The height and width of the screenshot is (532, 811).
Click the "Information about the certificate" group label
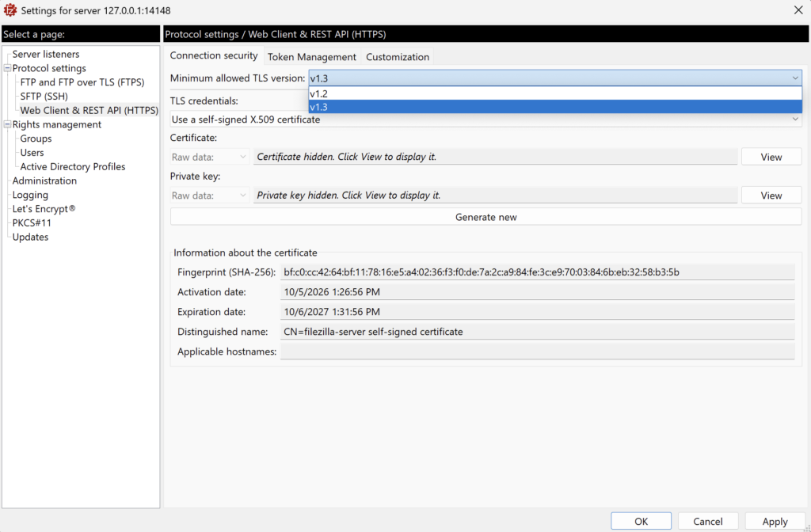[x=246, y=253]
